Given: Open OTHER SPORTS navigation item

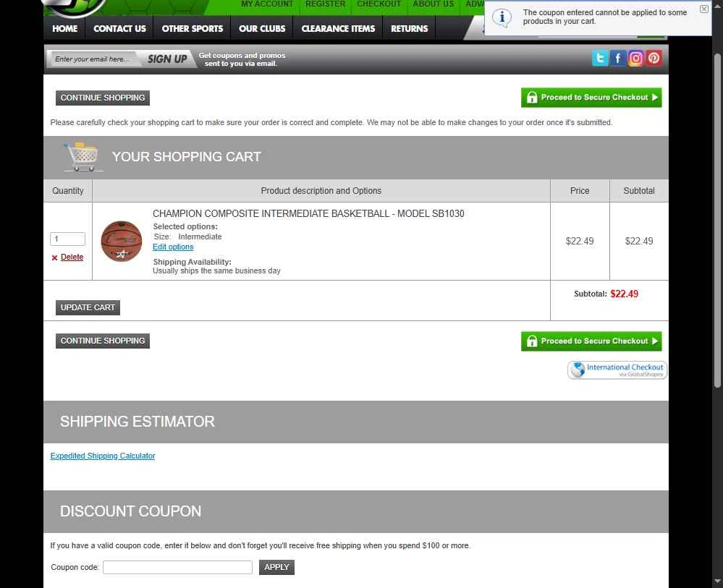Looking at the screenshot, I should [x=193, y=29].
